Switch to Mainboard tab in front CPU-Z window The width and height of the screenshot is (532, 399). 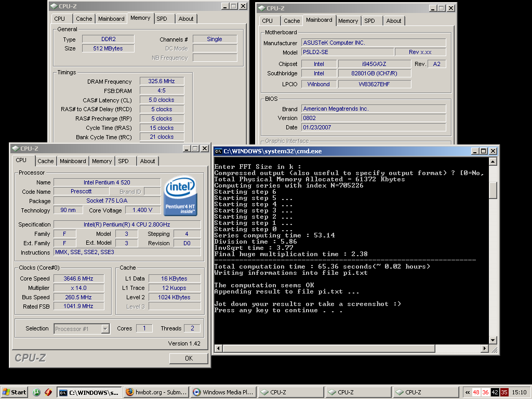[x=73, y=161]
